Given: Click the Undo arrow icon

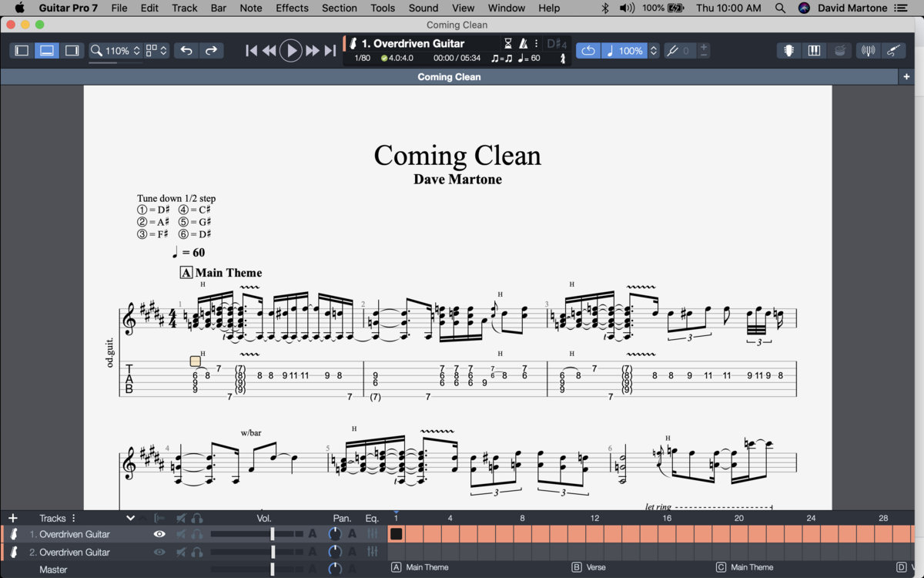Looking at the screenshot, I should click(x=186, y=51).
